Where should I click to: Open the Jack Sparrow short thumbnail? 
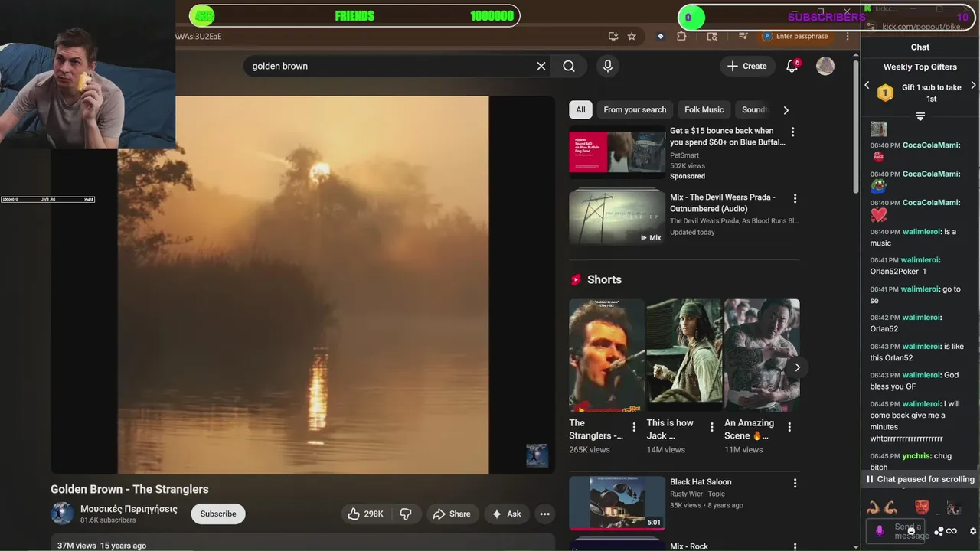click(x=684, y=355)
